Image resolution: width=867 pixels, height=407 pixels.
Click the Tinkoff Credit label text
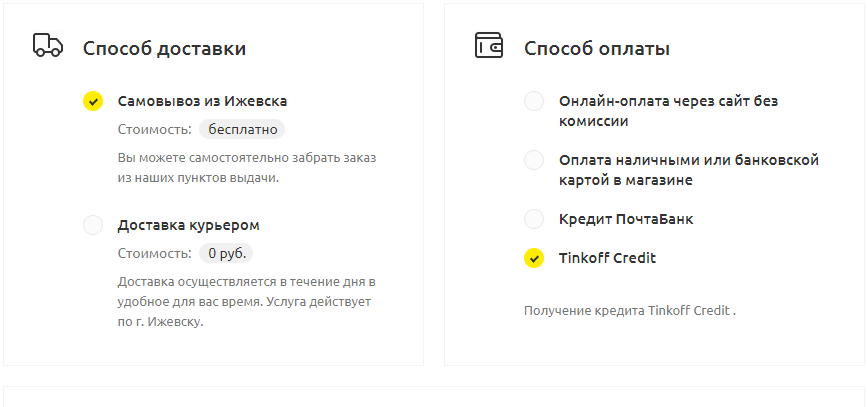click(x=607, y=258)
